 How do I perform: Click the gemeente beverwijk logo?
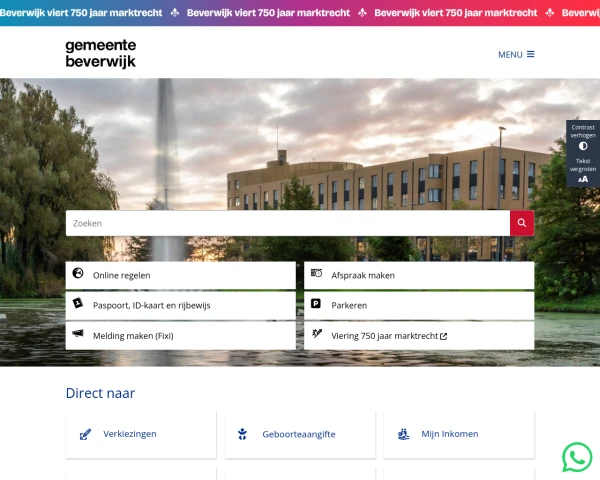pyautogui.click(x=101, y=54)
